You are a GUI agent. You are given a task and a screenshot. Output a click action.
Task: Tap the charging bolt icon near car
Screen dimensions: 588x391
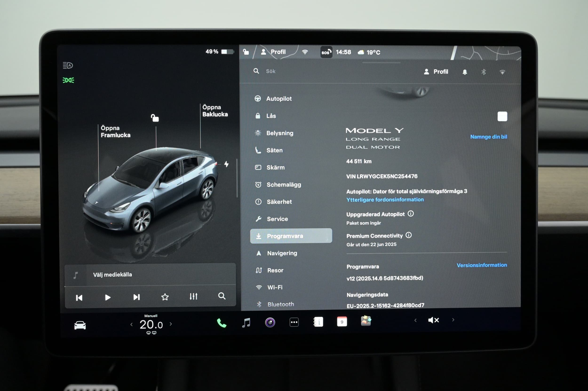[x=226, y=164]
